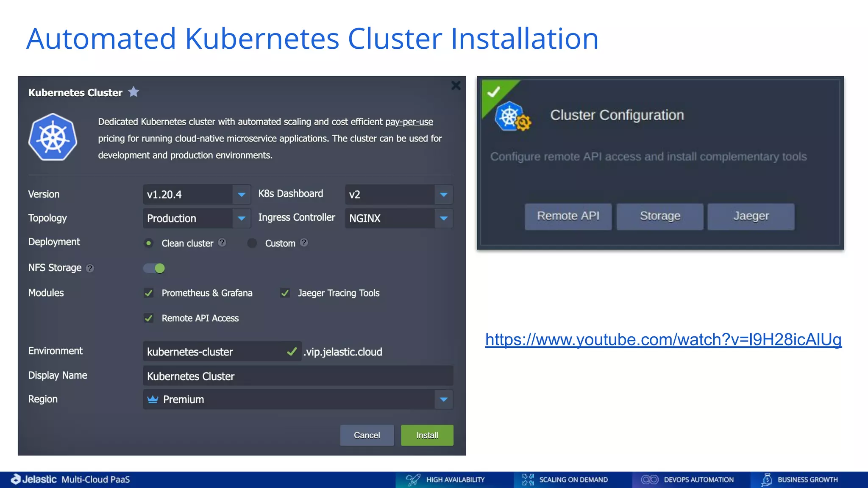This screenshot has height=488, width=868.
Task: Click the Display Name input field
Action: 298,376
